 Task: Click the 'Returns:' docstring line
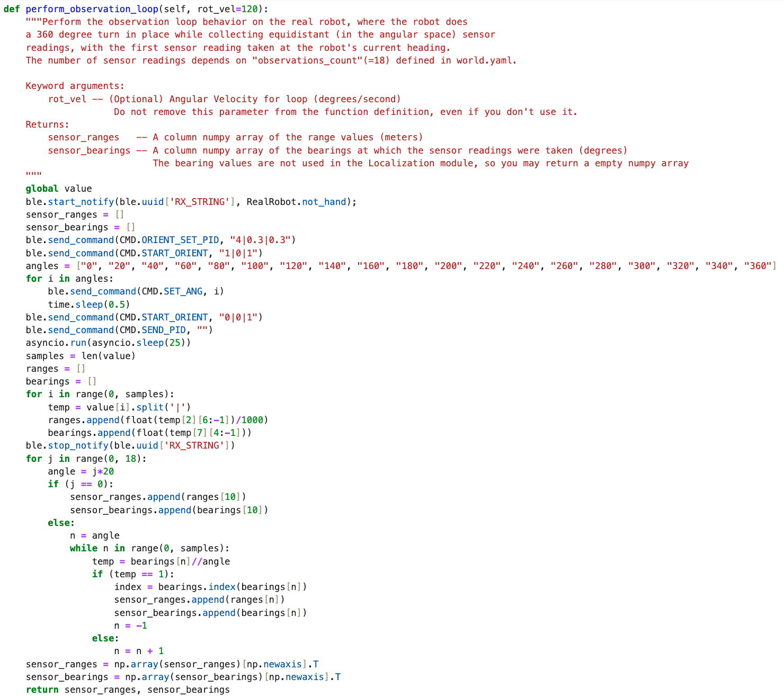[x=48, y=124]
